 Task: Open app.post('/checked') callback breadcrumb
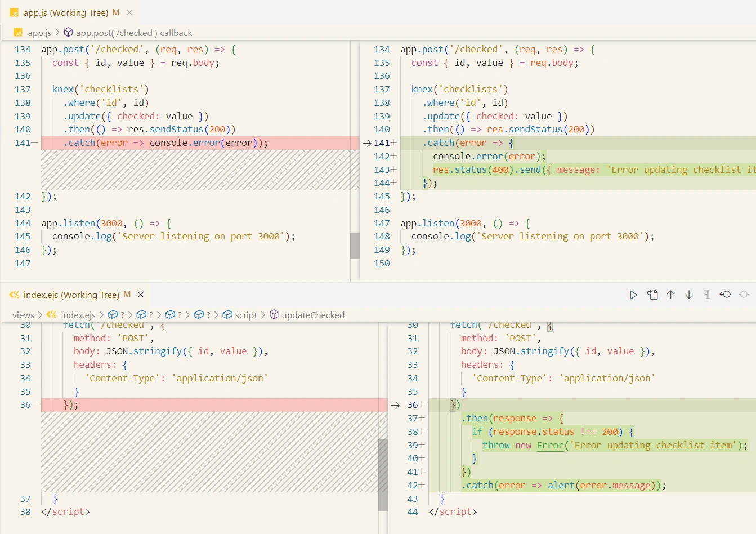pos(134,33)
